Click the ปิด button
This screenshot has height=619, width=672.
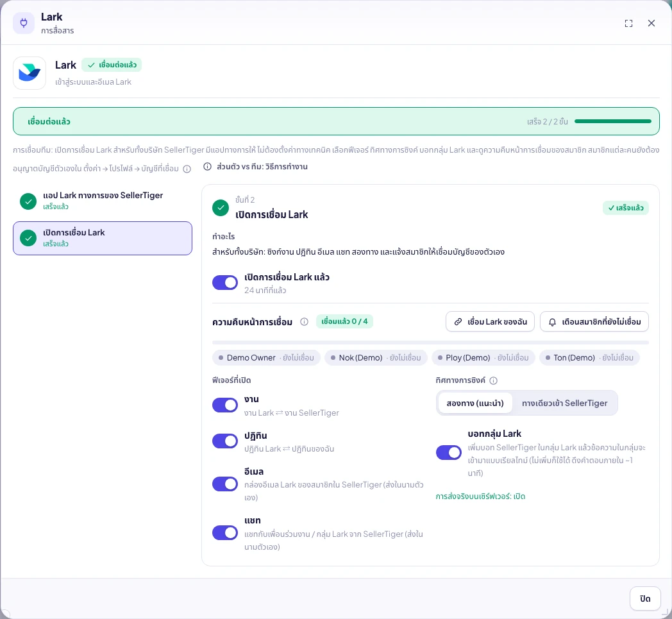(645, 598)
